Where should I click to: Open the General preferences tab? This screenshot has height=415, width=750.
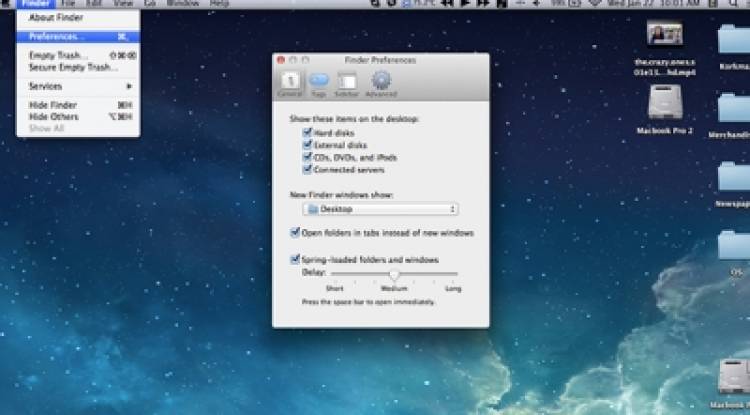290,85
